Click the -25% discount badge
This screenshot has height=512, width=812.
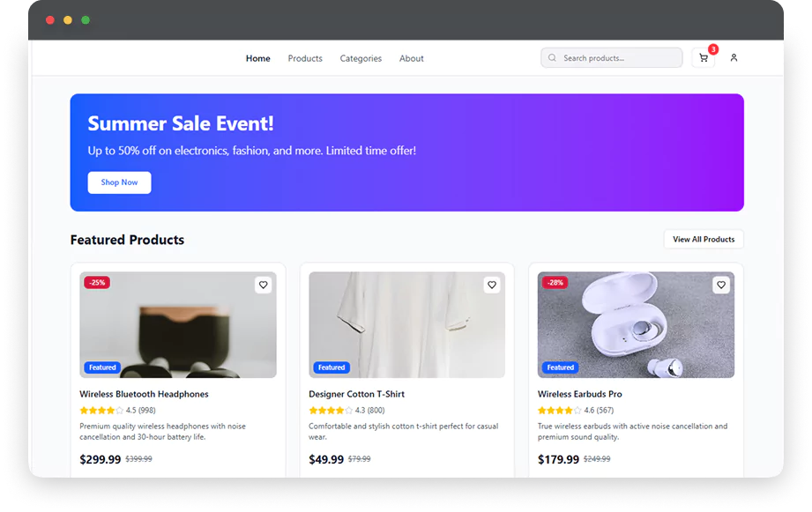pos(97,283)
